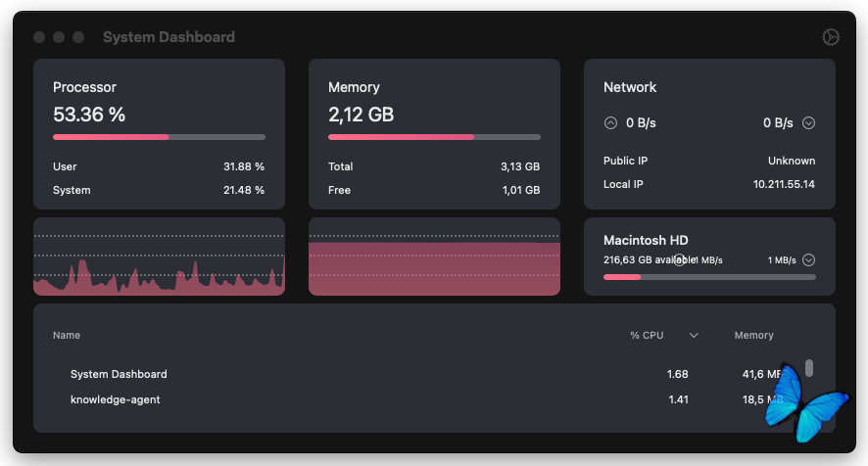Sort processes by Name column

point(67,336)
